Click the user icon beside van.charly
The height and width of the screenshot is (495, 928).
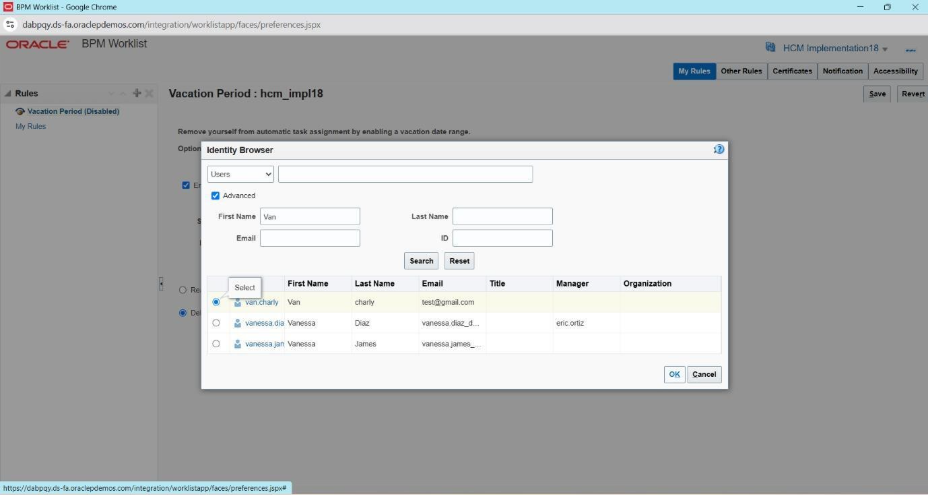click(237, 303)
